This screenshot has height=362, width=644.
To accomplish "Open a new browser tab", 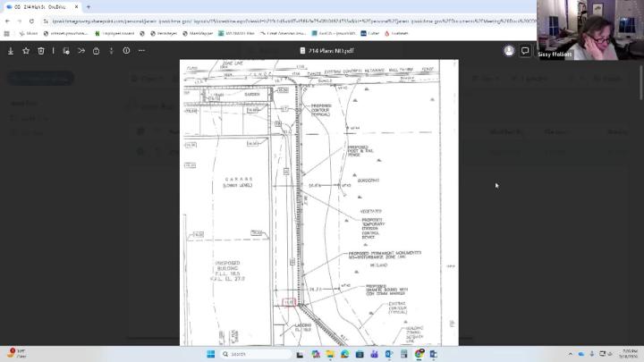I will point(88,6).
